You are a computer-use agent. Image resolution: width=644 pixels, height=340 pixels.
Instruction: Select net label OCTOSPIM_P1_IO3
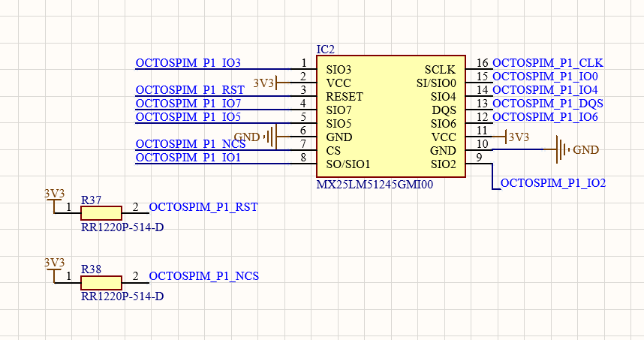coord(188,63)
